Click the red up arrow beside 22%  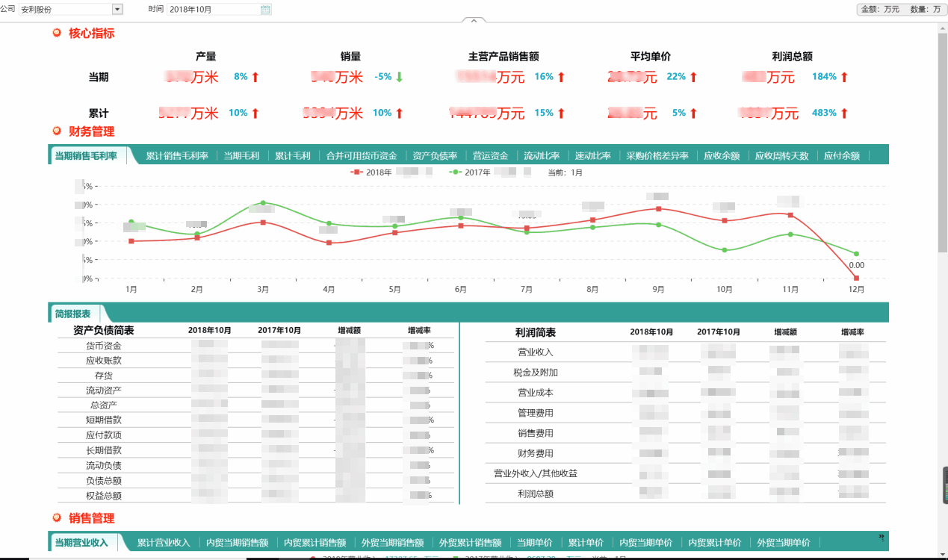point(693,77)
